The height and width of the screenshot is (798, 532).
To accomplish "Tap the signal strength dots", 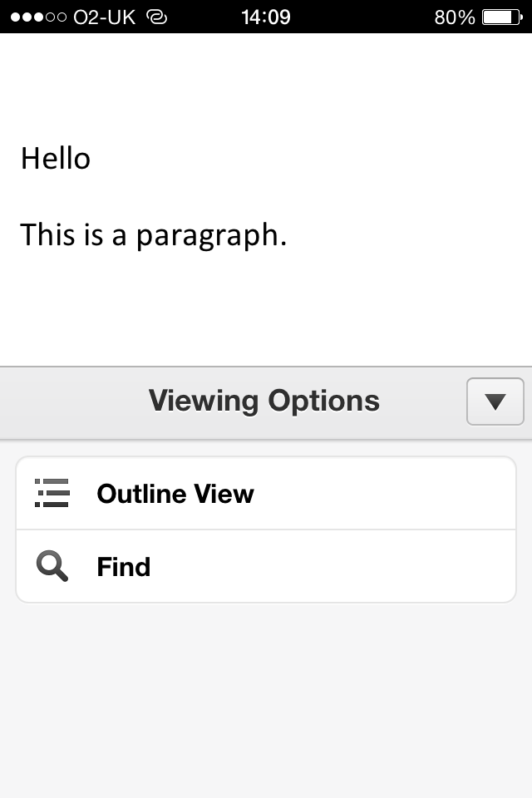I will pos(38,17).
